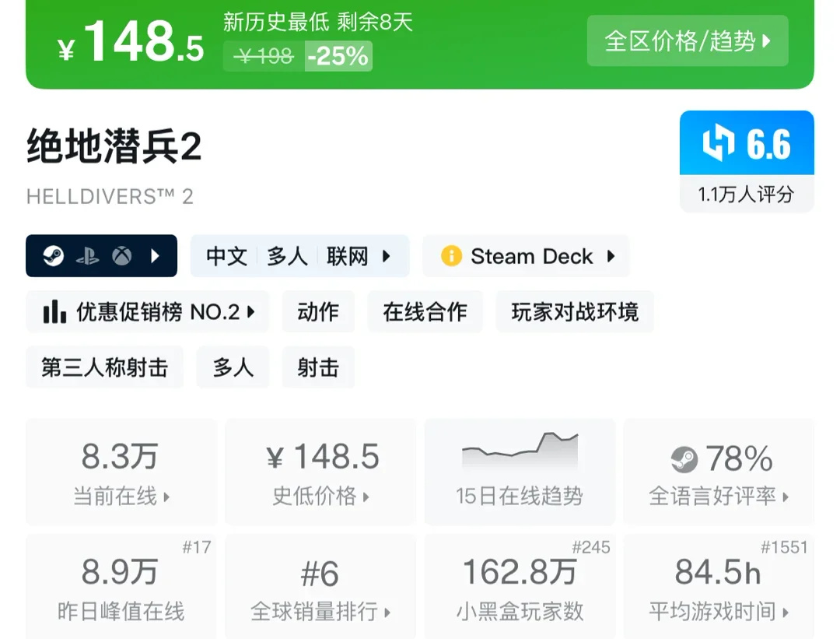Click the Xbox platform icon
The image size is (840, 639).
pos(122,256)
